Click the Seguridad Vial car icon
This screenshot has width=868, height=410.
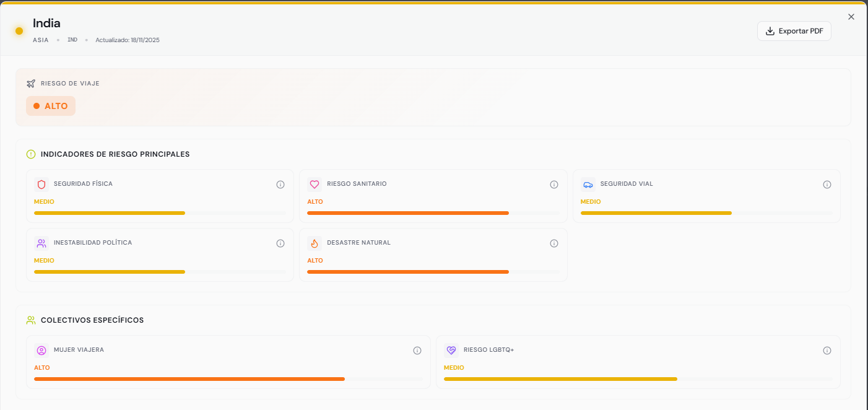(x=588, y=184)
